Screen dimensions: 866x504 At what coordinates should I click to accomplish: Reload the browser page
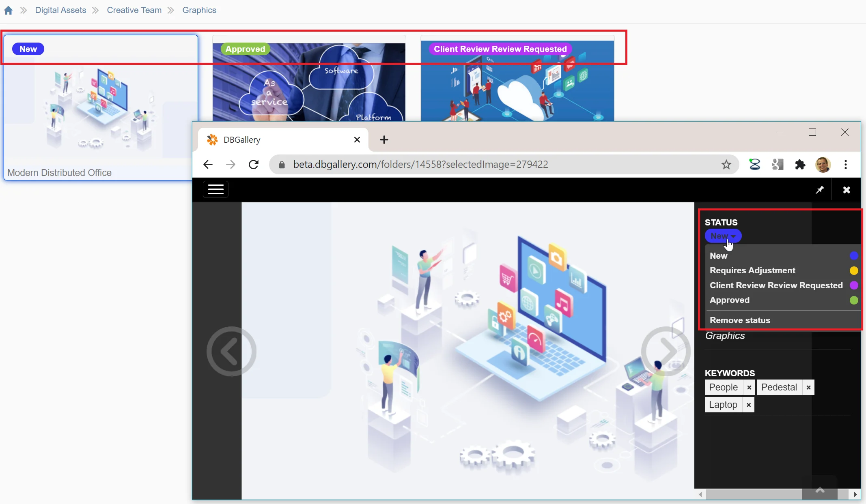(254, 164)
